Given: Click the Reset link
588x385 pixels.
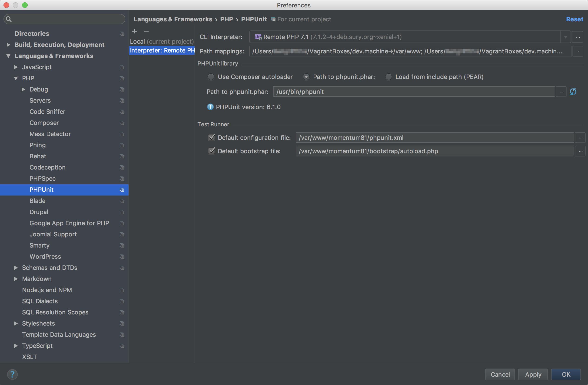Looking at the screenshot, I should coord(575,19).
